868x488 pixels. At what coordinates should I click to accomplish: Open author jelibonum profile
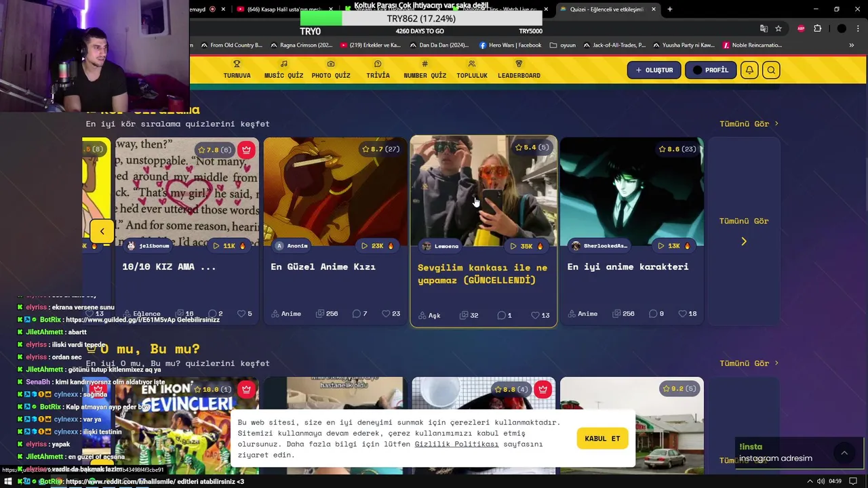click(149, 245)
